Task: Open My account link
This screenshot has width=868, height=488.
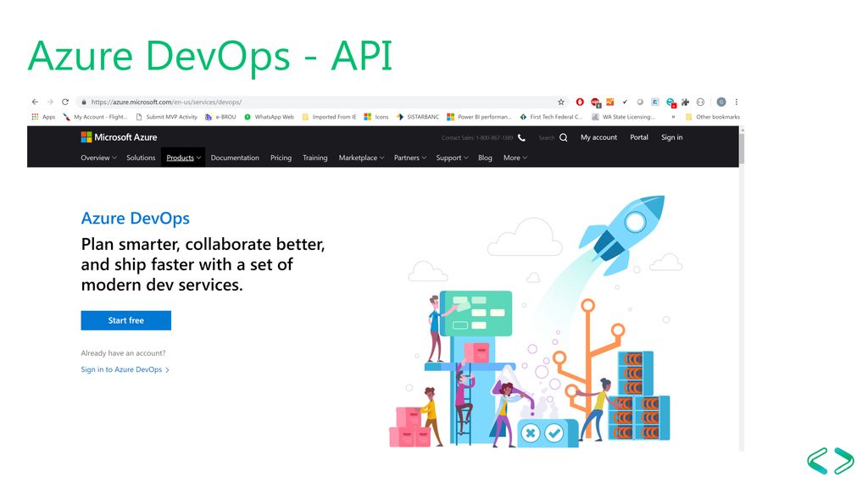Action: [598, 137]
